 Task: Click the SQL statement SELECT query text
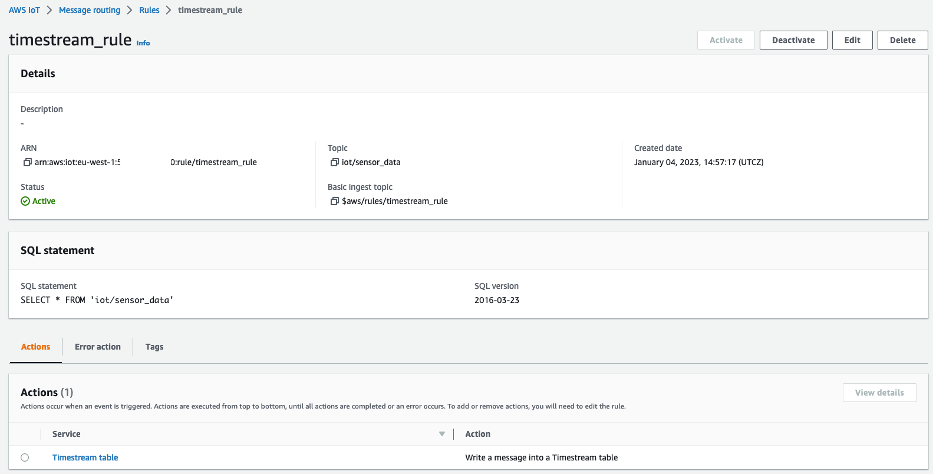pos(97,300)
